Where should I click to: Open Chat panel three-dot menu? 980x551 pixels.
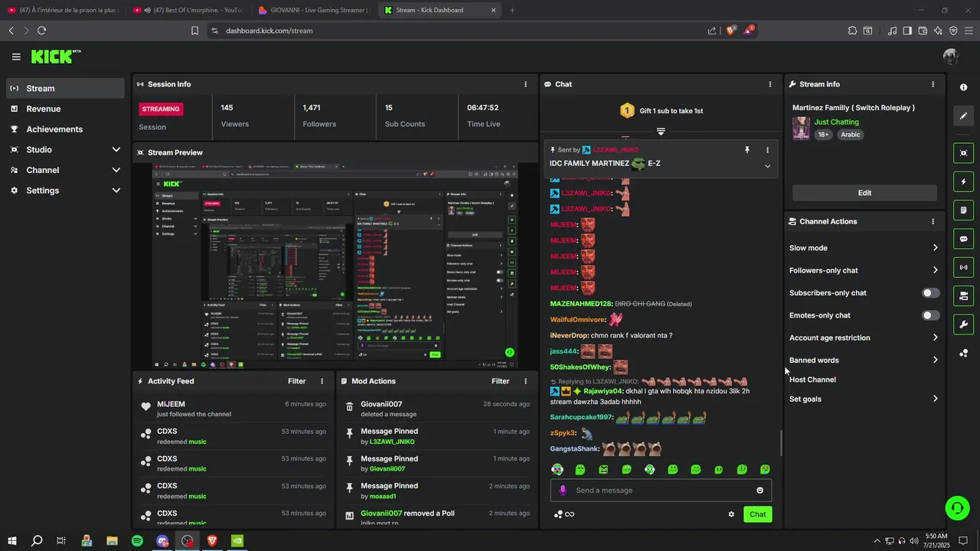click(770, 84)
